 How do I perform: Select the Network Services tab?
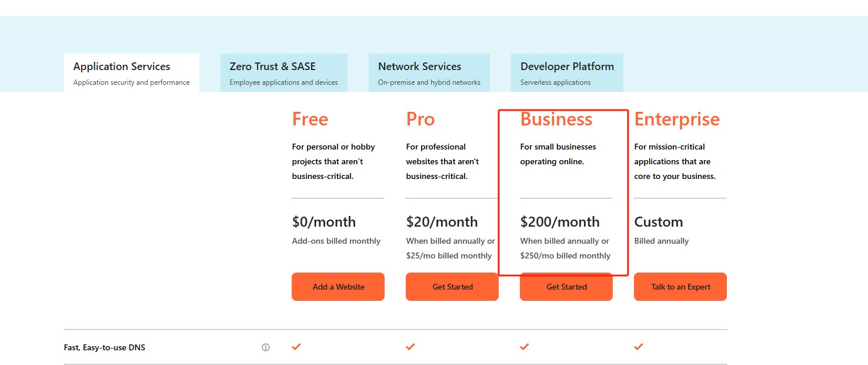[x=429, y=73]
